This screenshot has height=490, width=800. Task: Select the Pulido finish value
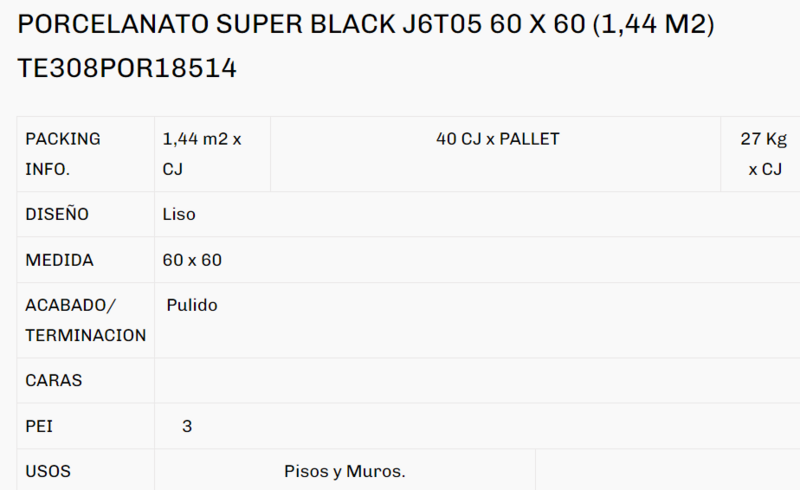coord(192,305)
